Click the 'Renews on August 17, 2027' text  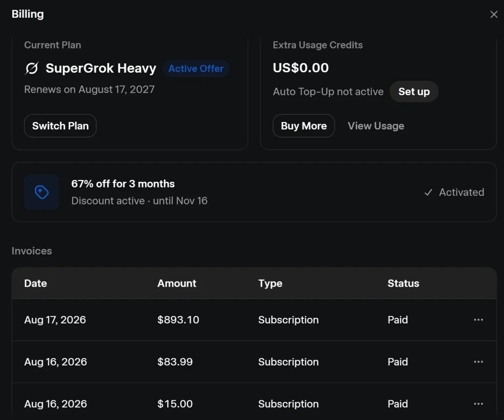[89, 89]
